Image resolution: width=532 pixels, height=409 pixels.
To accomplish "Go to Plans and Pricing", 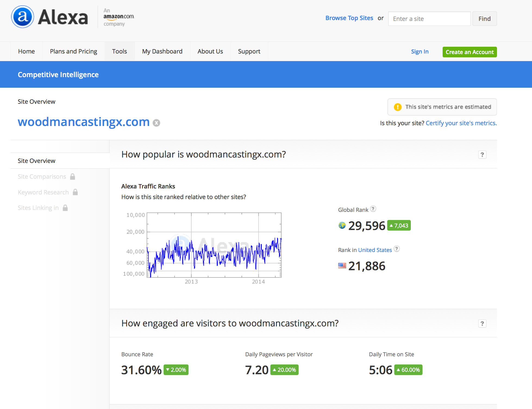I will pyautogui.click(x=73, y=51).
